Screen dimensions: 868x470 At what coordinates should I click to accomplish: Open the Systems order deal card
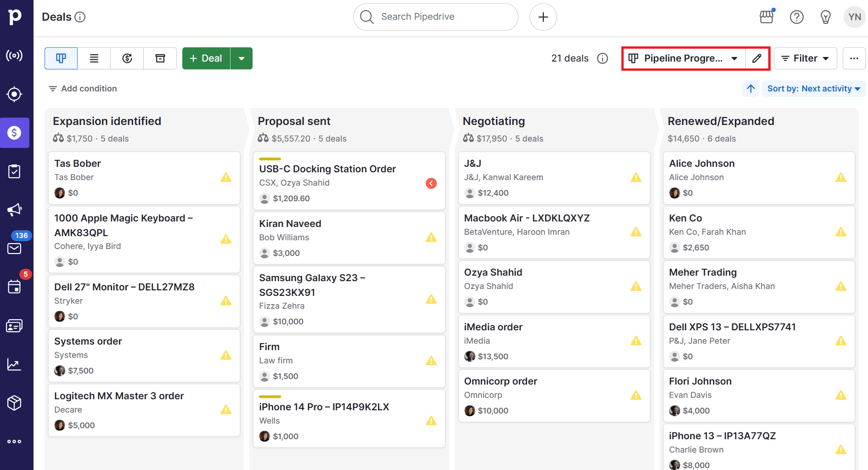pos(144,356)
